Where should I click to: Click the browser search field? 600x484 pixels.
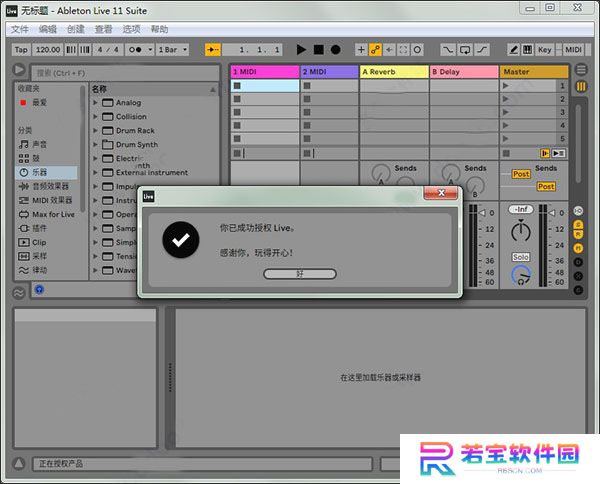[126, 73]
